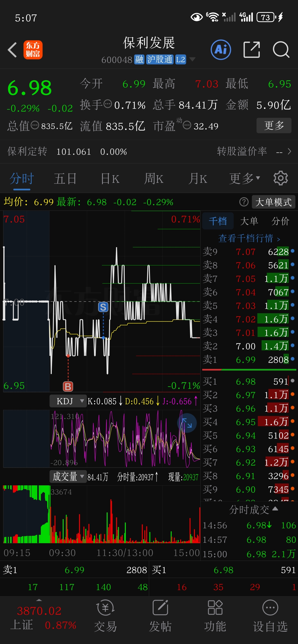Image resolution: width=298 pixels, height=644 pixels.
Task: Tap 上证 3870.02 index ticker
Action: pos(39,618)
